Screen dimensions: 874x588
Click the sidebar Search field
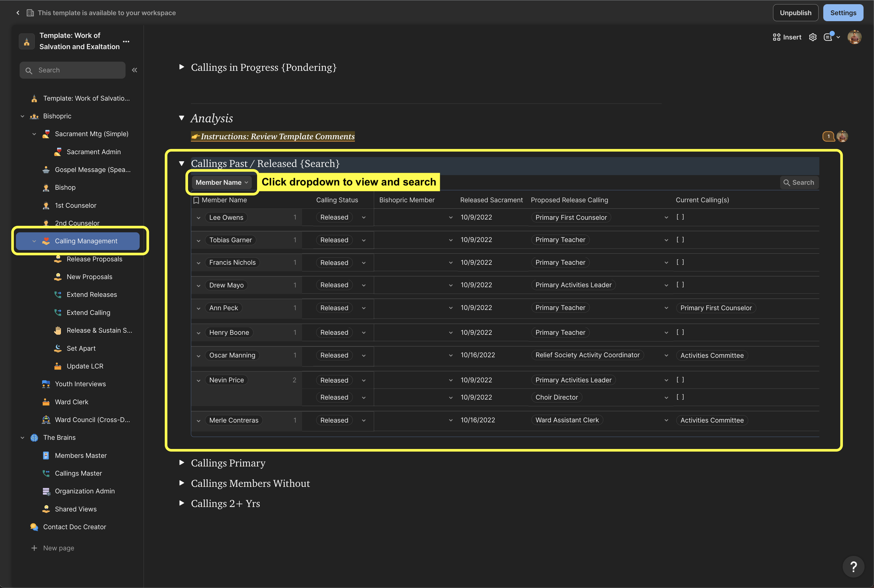[72, 70]
